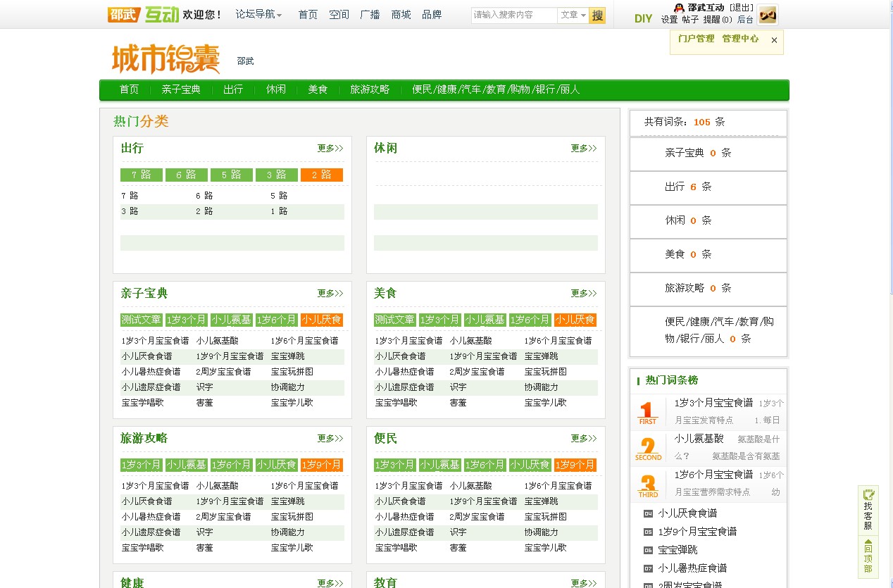This screenshot has height=588, width=893.
Task: Click the 04 rank number icon
Action: 649,513
